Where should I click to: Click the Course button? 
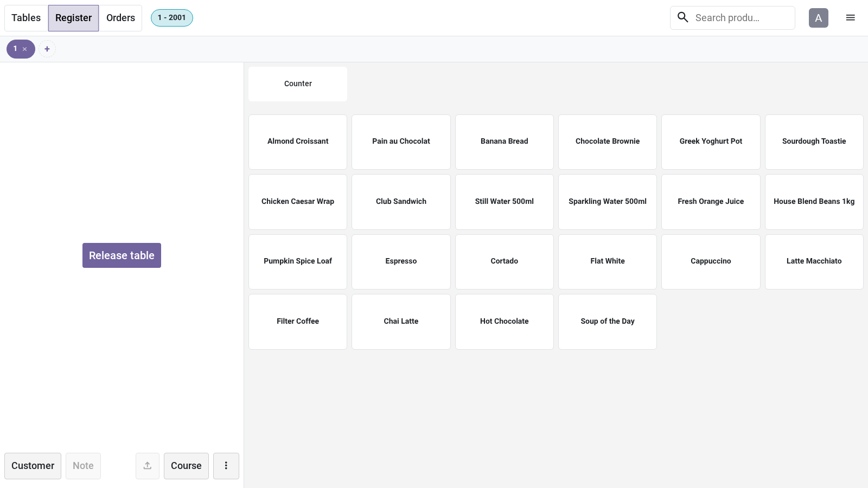click(186, 466)
